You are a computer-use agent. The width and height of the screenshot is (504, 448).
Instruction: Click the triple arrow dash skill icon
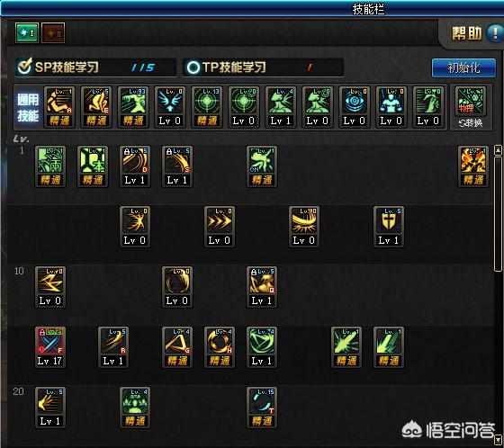click(x=220, y=227)
